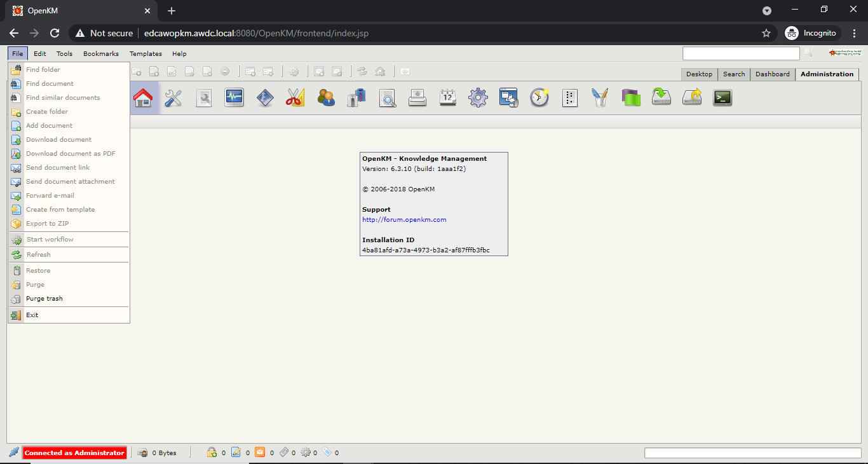The image size is (868, 464).
Task: Open the blue window stack icon
Action: pos(509,97)
